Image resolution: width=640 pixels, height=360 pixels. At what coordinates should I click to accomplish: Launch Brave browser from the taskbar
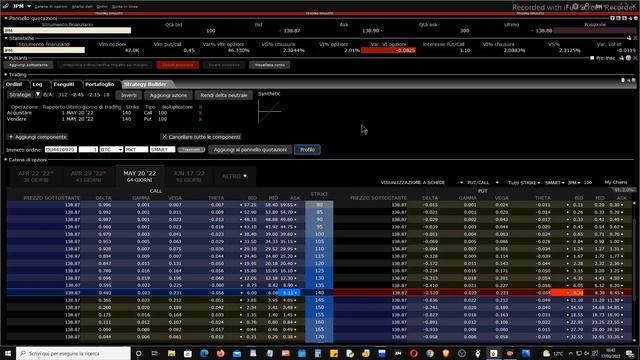pos(446,353)
